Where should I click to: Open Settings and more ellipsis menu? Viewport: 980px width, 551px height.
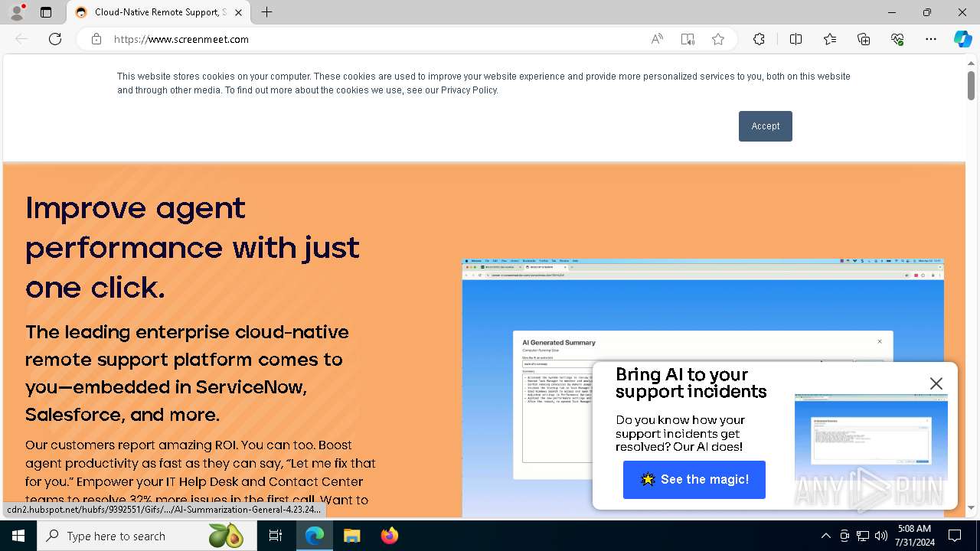click(931, 39)
